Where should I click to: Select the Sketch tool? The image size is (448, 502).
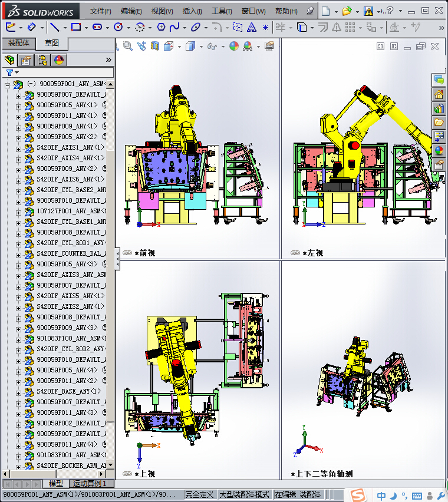[11, 27]
